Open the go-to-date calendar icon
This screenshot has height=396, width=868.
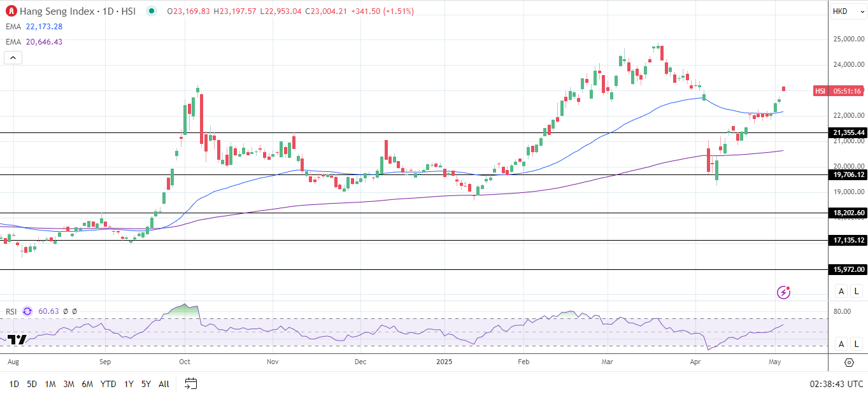190,383
